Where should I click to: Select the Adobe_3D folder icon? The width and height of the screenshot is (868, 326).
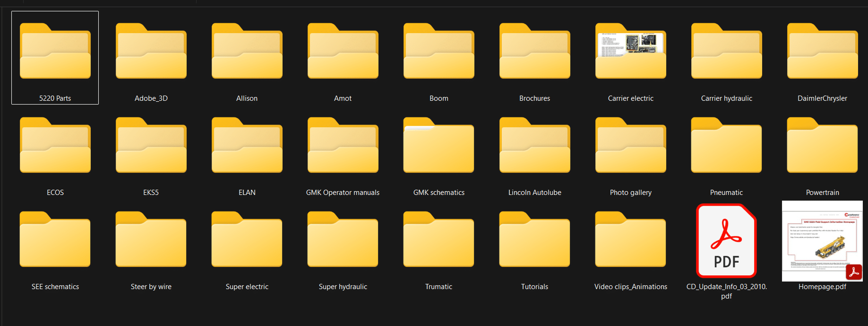pyautogui.click(x=151, y=51)
